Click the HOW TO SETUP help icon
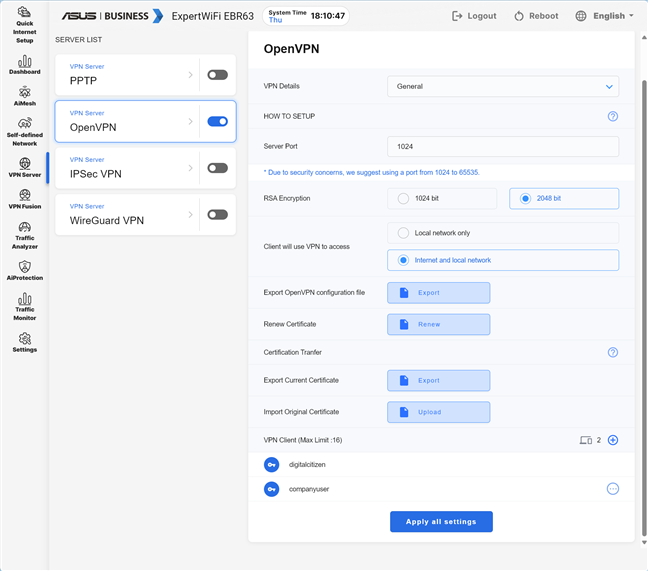Image resolution: width=648 pixels, height=571 pixels. point(613,116)
